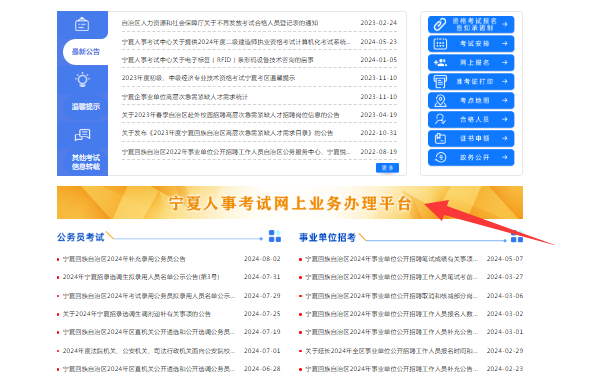Viewport: 600px width, 385px height.
Task: Switch to the 最新公告 tab
Action: (x=85, y=52)
